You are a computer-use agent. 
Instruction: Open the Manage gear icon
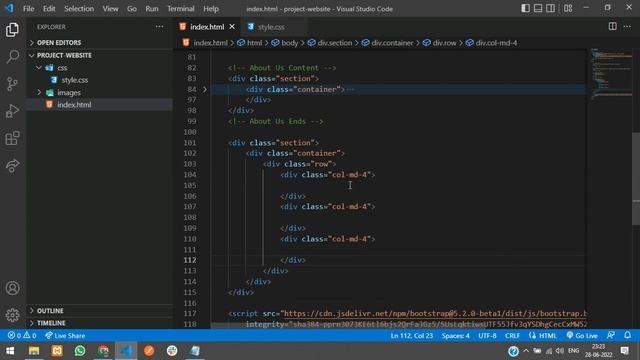[12, 315]
